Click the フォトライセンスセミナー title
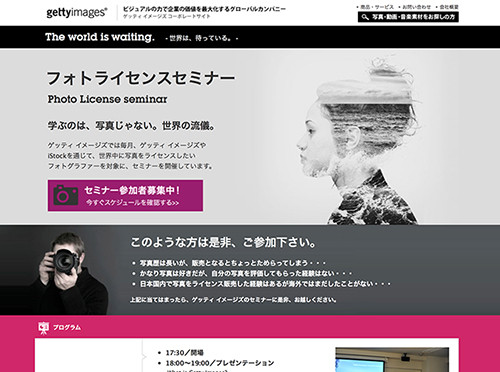 tap(141, 78)
